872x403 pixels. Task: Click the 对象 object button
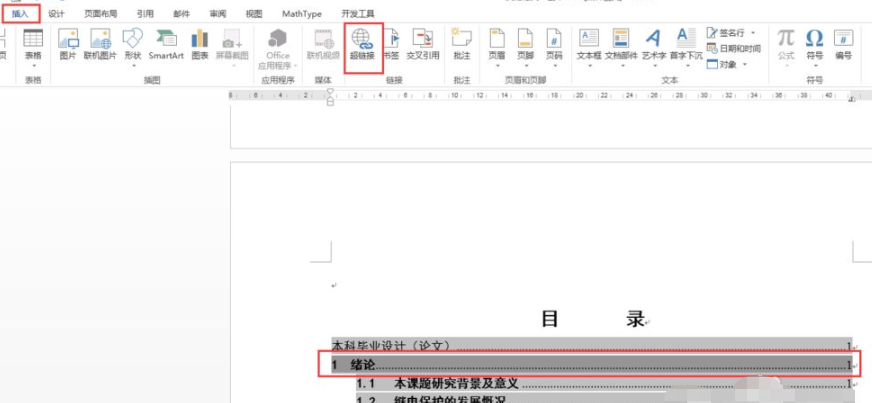click(722, 64)
